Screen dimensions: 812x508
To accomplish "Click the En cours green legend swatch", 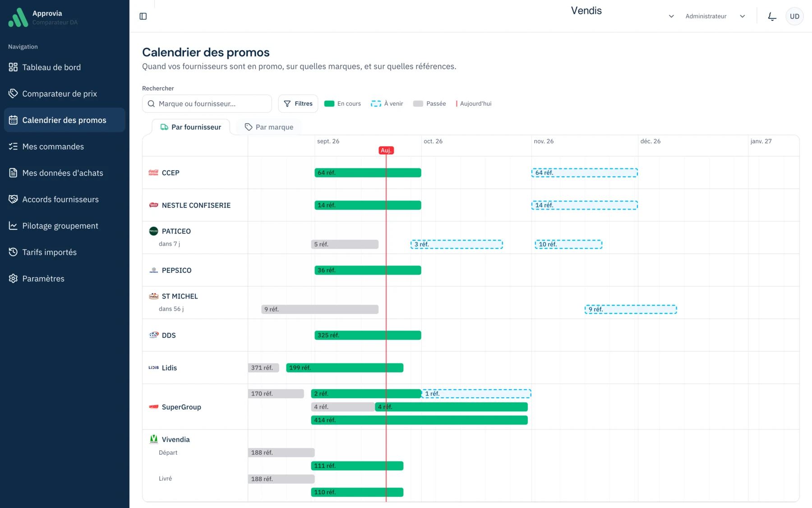I will (x=329, y=104).
